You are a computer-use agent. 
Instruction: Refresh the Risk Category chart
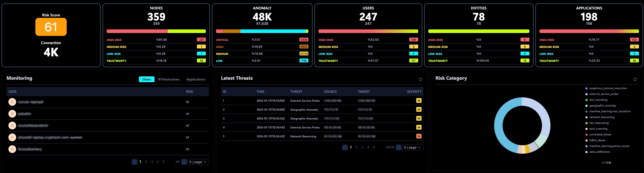[x=635, y=79]
